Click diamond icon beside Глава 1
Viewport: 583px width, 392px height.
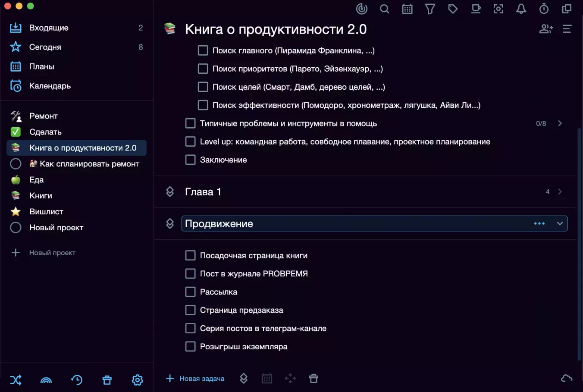(x=170, y=191)
